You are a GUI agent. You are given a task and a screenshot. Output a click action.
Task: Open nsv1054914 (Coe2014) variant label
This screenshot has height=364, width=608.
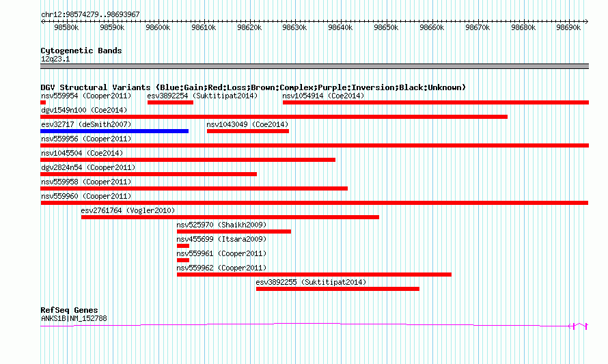coord(323,96)
